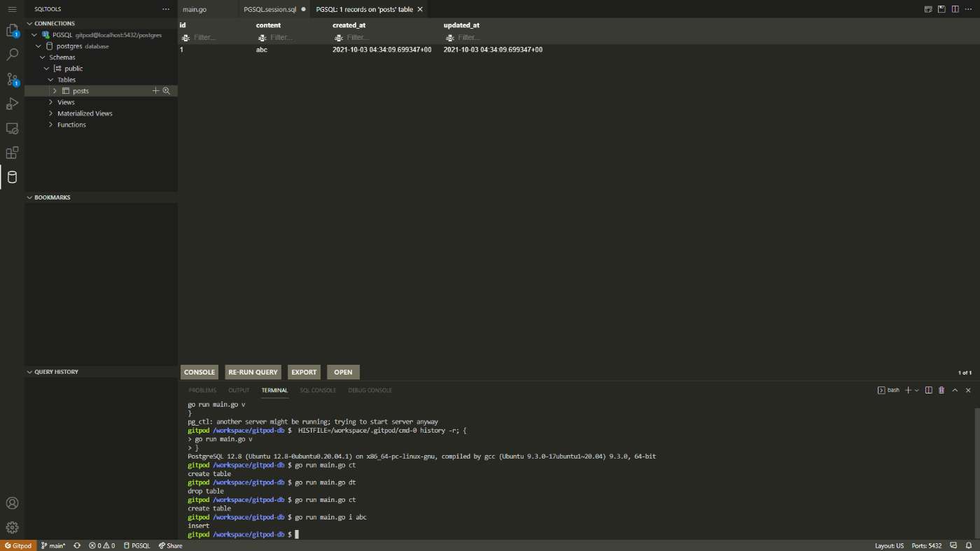980x551 pixels.
Task: Open the Manage gear icon
Action: 12,527
